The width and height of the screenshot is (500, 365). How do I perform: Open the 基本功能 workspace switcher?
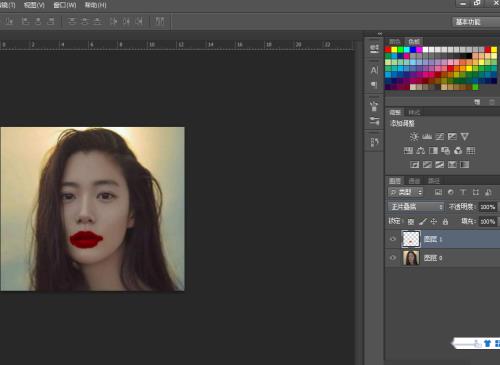476,22
